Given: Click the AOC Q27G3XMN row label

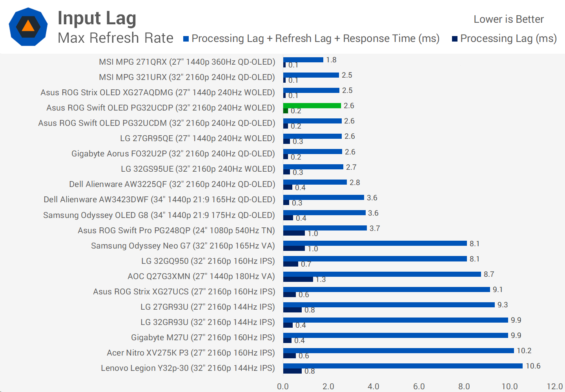Looking at the screenshot, I should [201, 276].
